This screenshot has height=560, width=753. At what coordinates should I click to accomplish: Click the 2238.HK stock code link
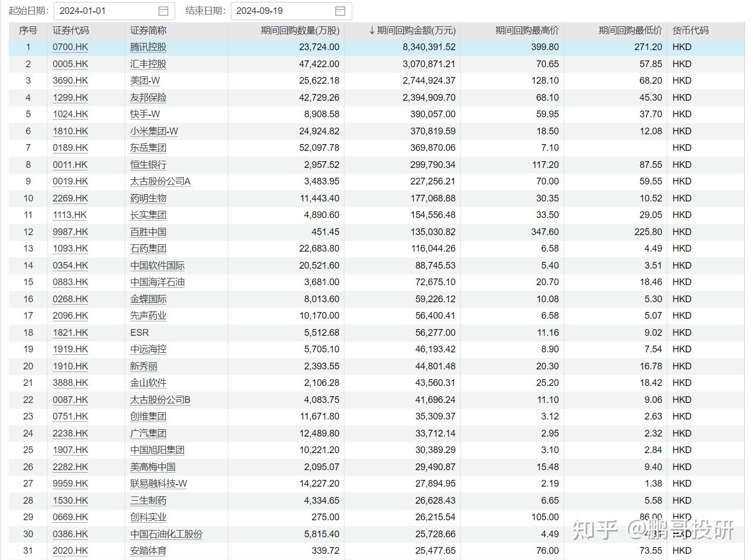click(69, 433)
